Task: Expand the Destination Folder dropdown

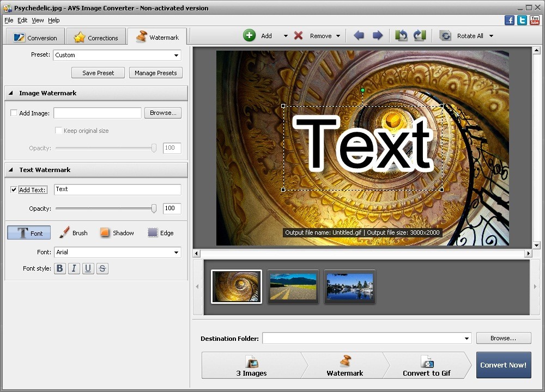Action: click(x=467, y=338)
